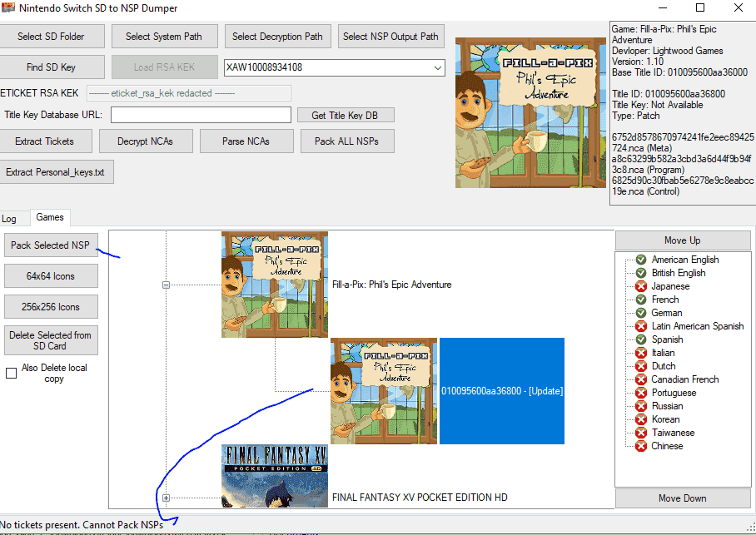Open the XAW10008934108 serial dropdown
Viewport: 756px width, 535px height.
(437, 68)
